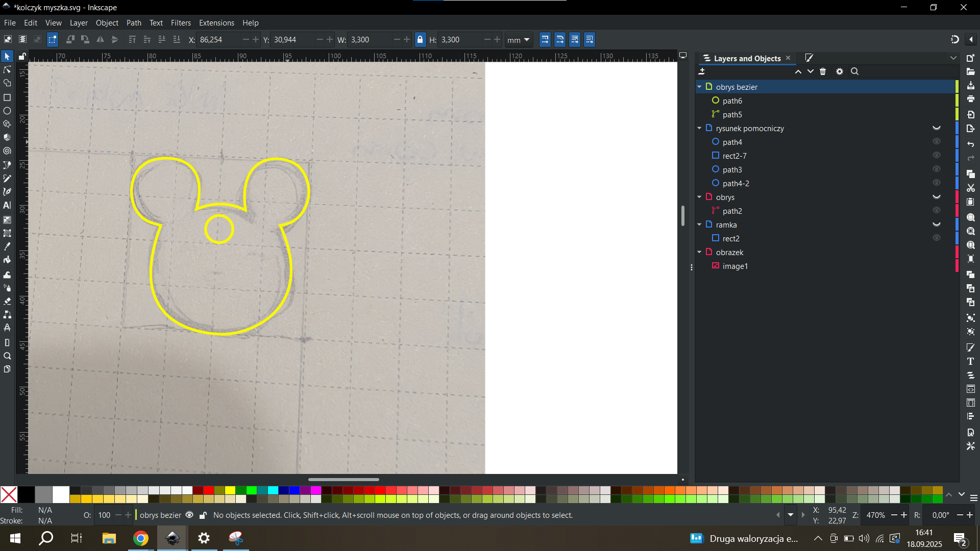Collapse the obrys bezier layer
980x551 pixels.
pyautogui.click(x=699, y=87)
